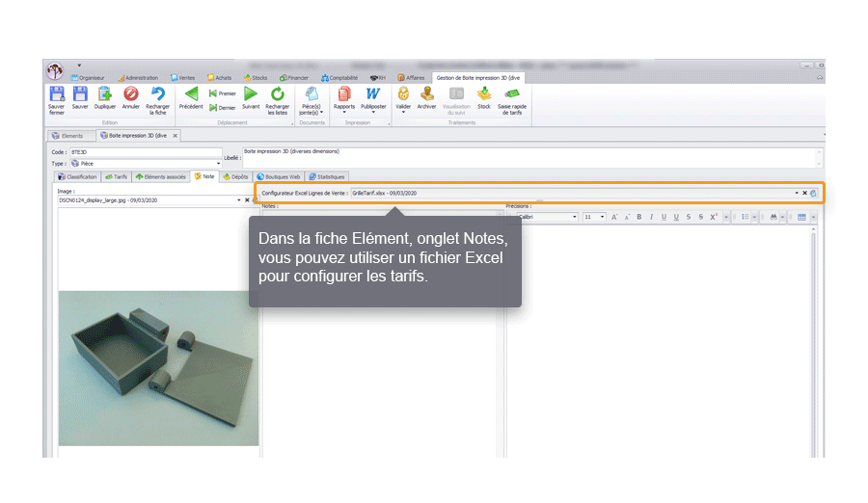The image size is (868, 503).
Task: Open the Publiposter Word menu
Action: pyautogui.click(x=373, y=99)
